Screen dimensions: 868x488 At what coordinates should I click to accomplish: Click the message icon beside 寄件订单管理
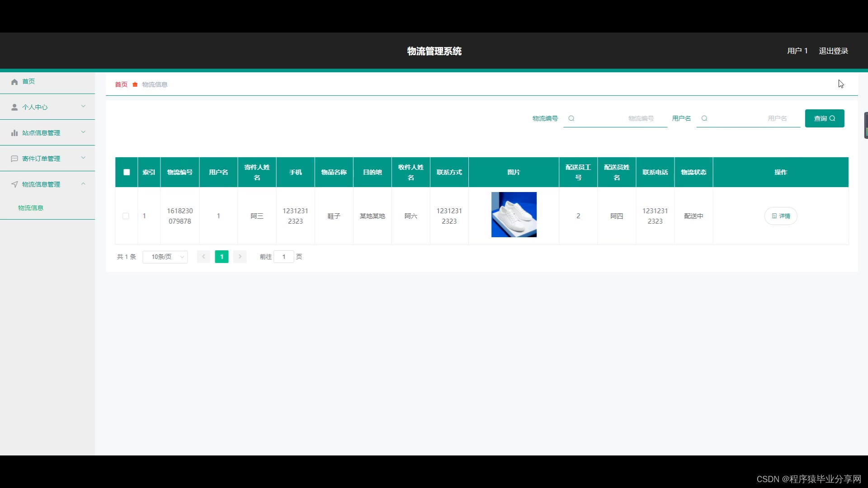click(14, 159)
